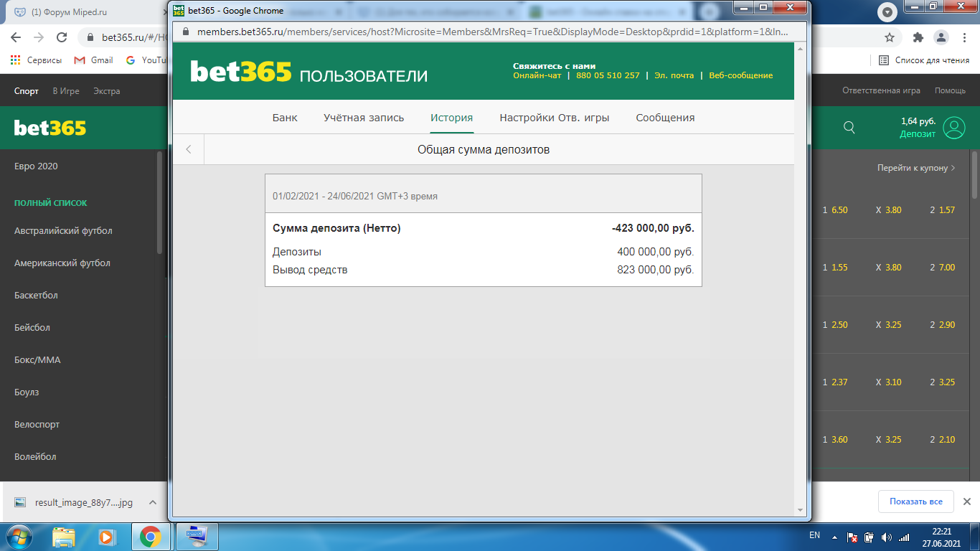Image resolution: width=980 pixels, height=551 pixels.
Task: Select Боулз in sports list
Action: tap(27, 392)
